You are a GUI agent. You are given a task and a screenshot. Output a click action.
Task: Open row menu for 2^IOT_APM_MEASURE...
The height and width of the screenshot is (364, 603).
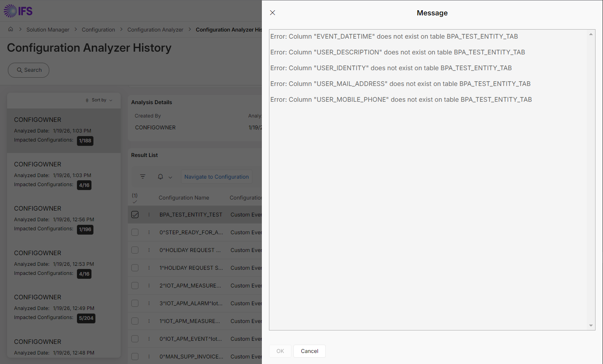149,286
